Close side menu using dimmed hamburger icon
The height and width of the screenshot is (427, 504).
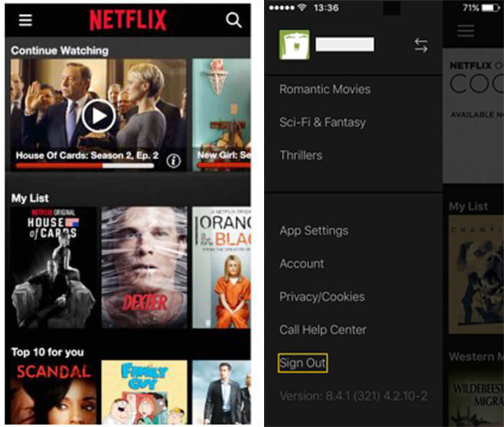[x=466, y=31]
